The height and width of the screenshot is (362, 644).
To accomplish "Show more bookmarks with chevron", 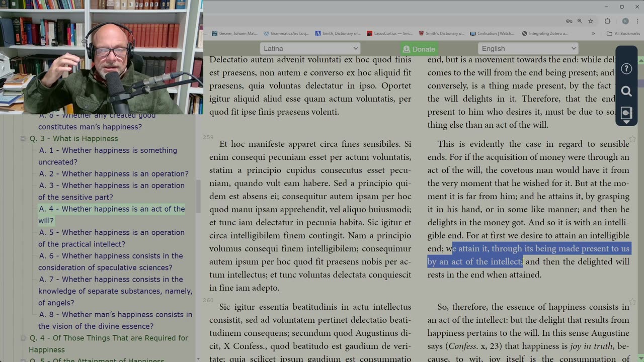I will [x=593, y=34].
